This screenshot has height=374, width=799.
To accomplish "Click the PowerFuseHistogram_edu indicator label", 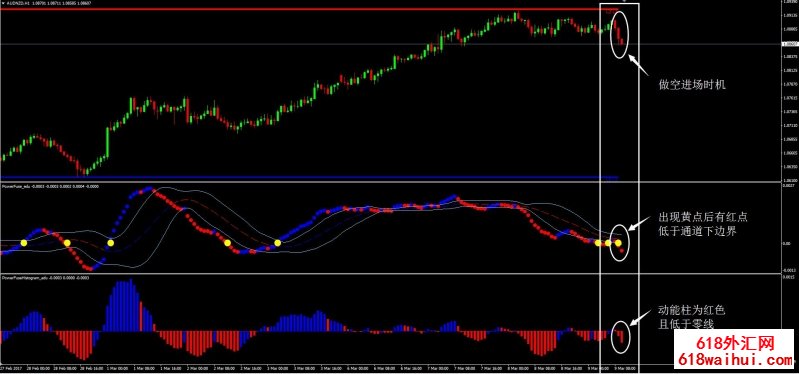I will [x=24, y=278].
